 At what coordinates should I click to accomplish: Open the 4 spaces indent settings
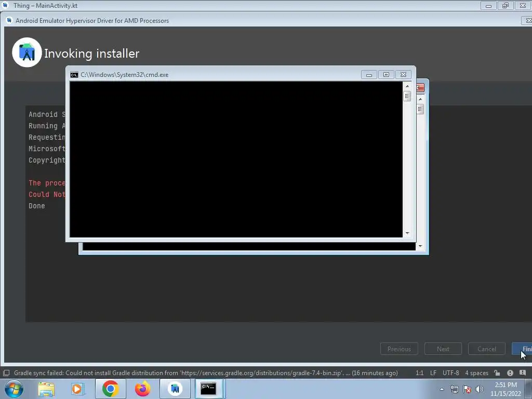tap(476, 373)
